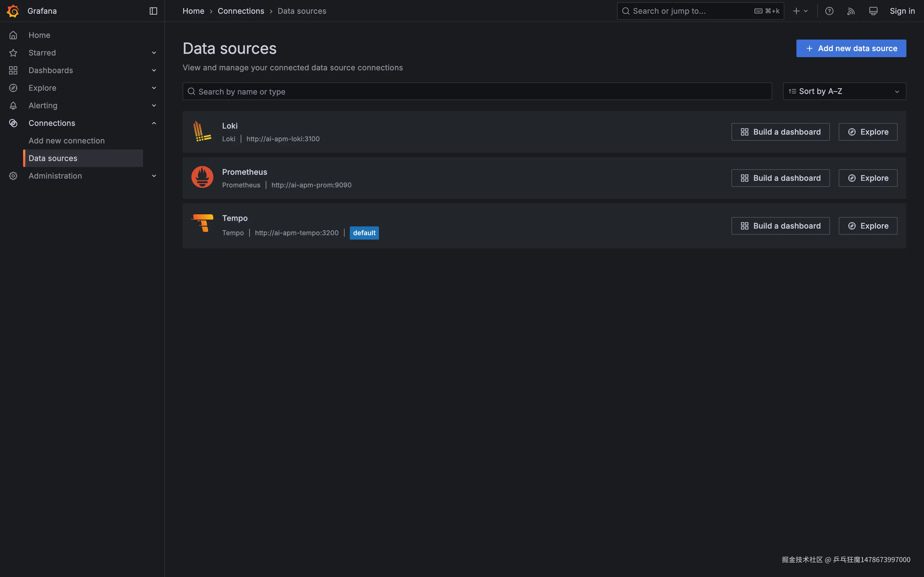Click the kiosk mode monitor icon
The width and height of the screenshot is (924, 577).
873,11
